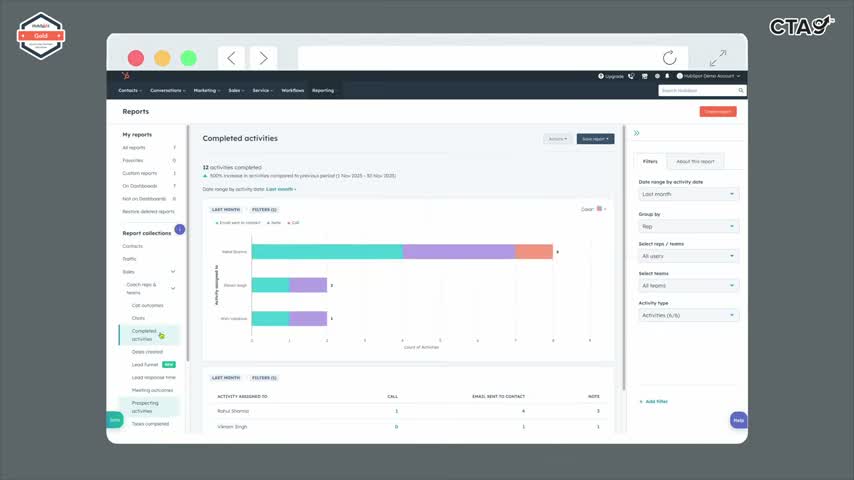Image resolution: width=854 pixels, height=480 pixels.
Task: Click the CTA logo at top right
Action: 801,26
